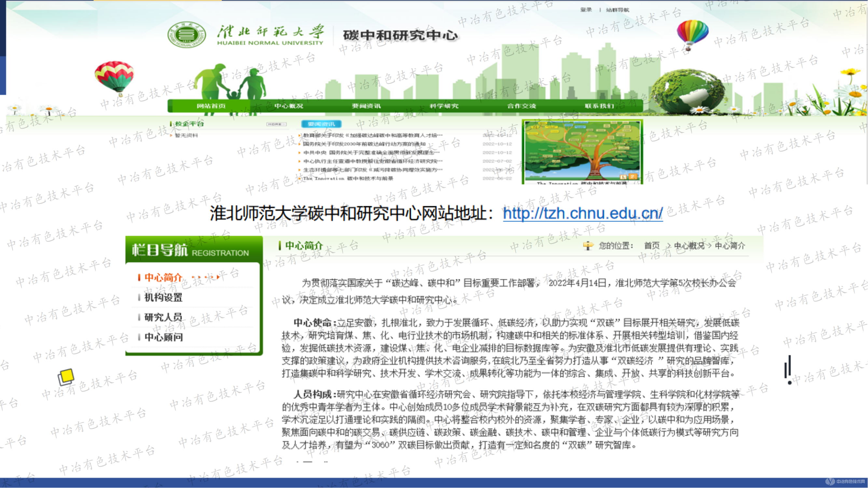The height and width of the screenshot is (488, 868).
Task: Select the 网站首页 menu item
Action: (211, 105)
